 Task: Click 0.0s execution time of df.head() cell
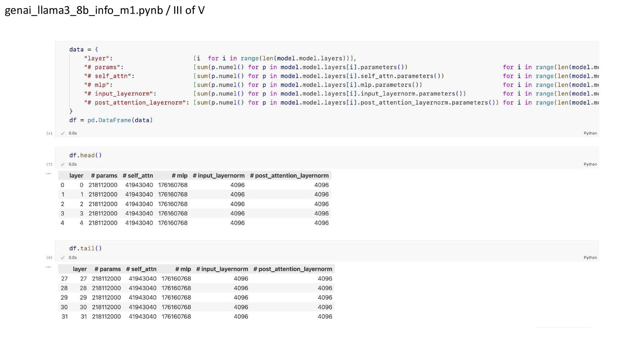tap(73, 164)
